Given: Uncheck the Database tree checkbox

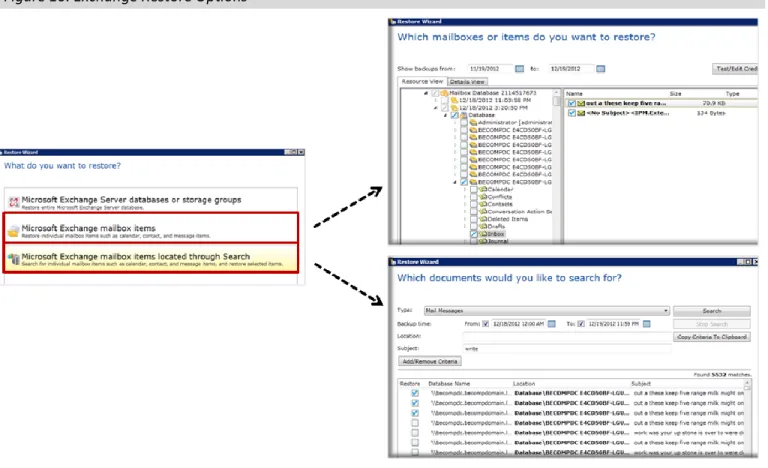Looking at the screenshot, I should (454, 115).
